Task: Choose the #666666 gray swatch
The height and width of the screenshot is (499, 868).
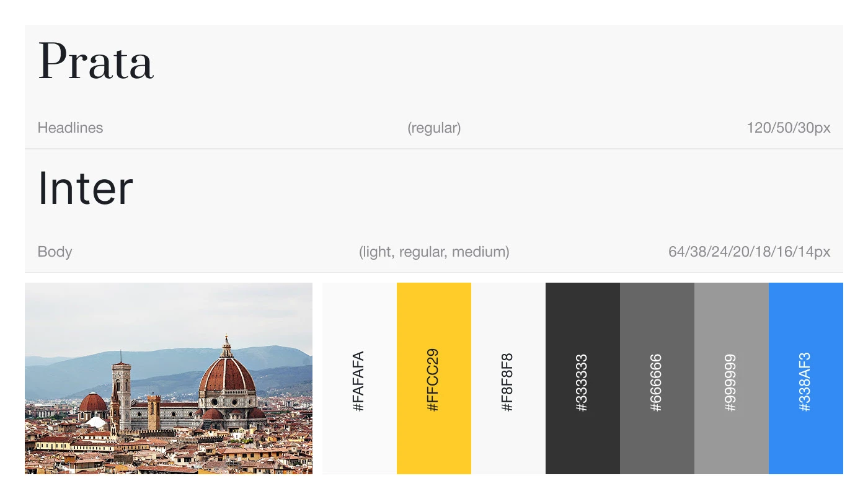Action: coord(657,378)
